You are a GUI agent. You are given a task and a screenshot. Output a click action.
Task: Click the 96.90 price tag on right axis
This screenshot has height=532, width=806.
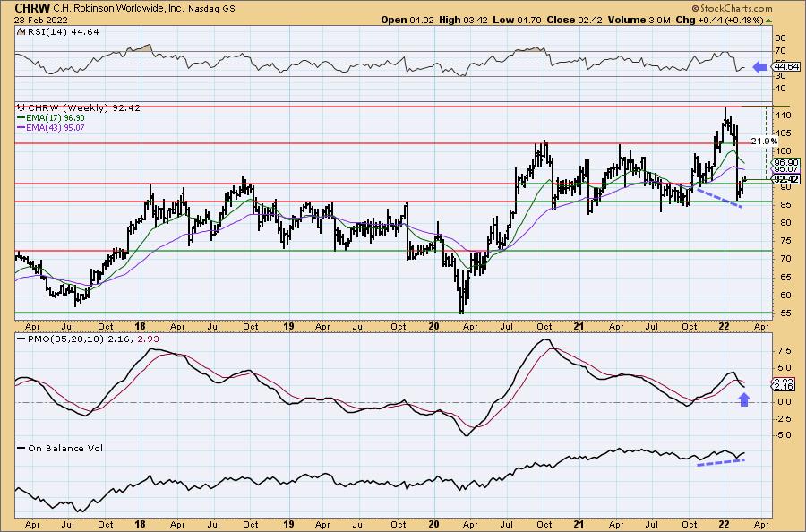[786, 162]
